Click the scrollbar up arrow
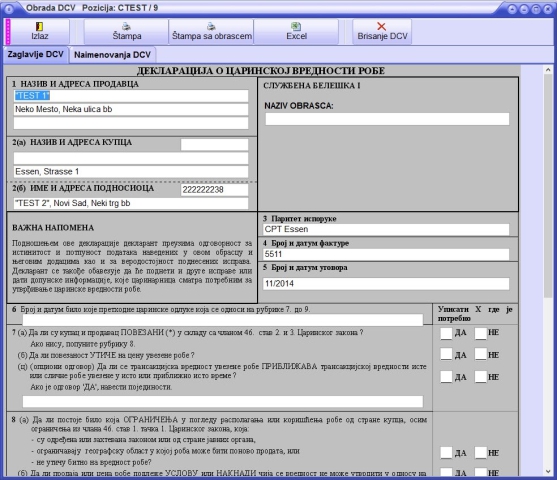Viewport: 557px width, 480px height. [548, 70]
